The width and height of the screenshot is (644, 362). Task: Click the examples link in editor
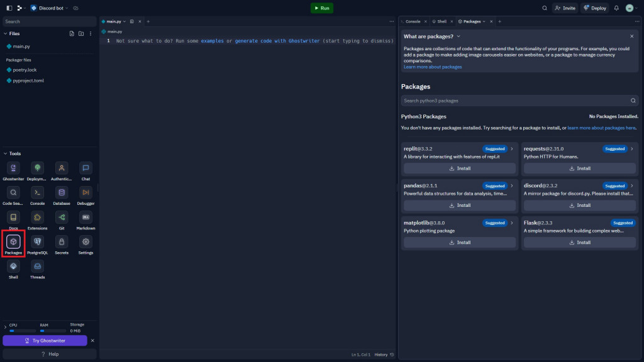point(213,41)
